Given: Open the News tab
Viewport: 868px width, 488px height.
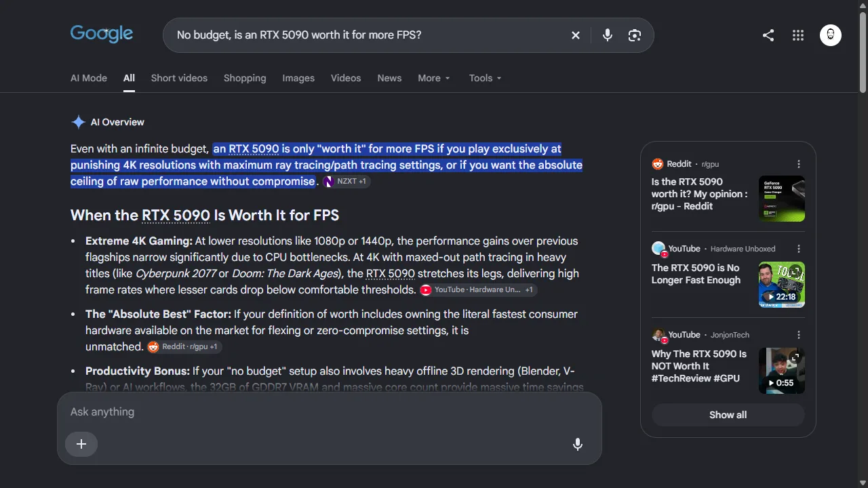Looking at the screenshot, I should tap(389, 78).
